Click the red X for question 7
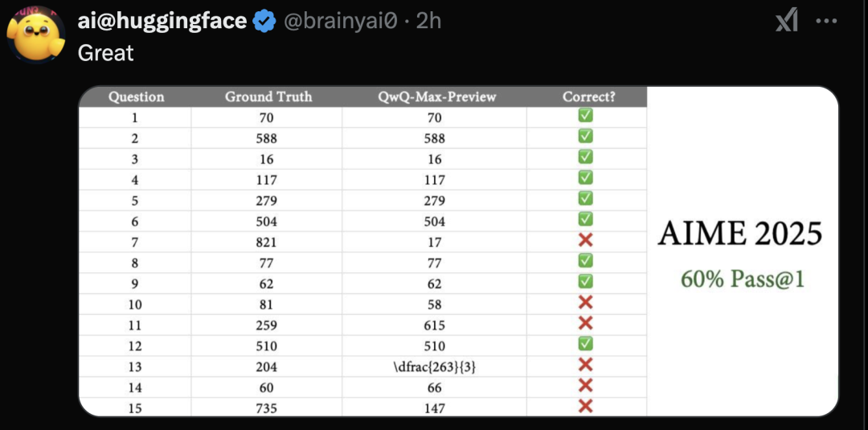Image resolution: width=868 pixels, height=430 pixels. click(x=586, y=240)
